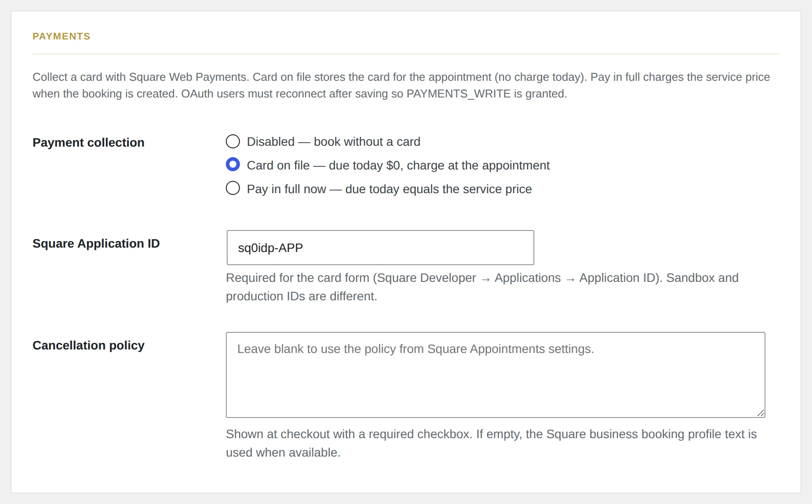Select the Card on file radio button
This screenshot has height=504, width=812.
pos(233,165)
